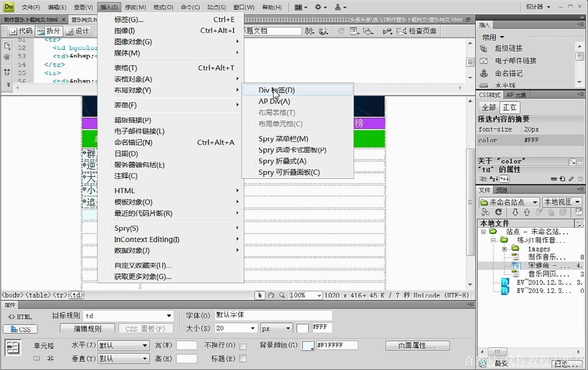Viewport: 588px width, 370px height.
Task: Refresh the file list in 文件 panel
Action: pyautogui.click(x=498, y=212)
